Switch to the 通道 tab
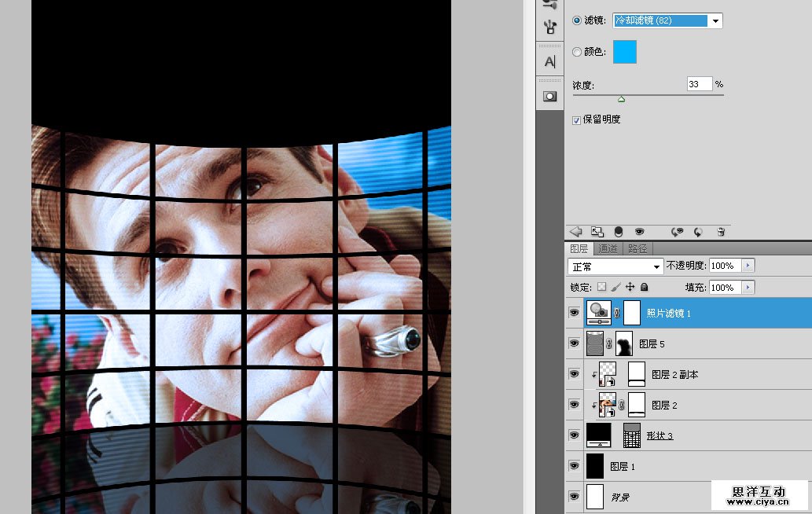 coord(608,248)
